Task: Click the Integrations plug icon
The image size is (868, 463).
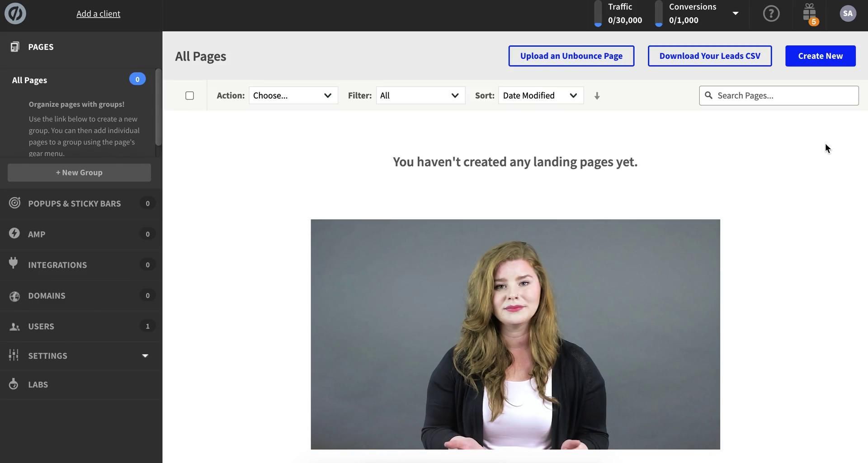Action: coord(14,264)
